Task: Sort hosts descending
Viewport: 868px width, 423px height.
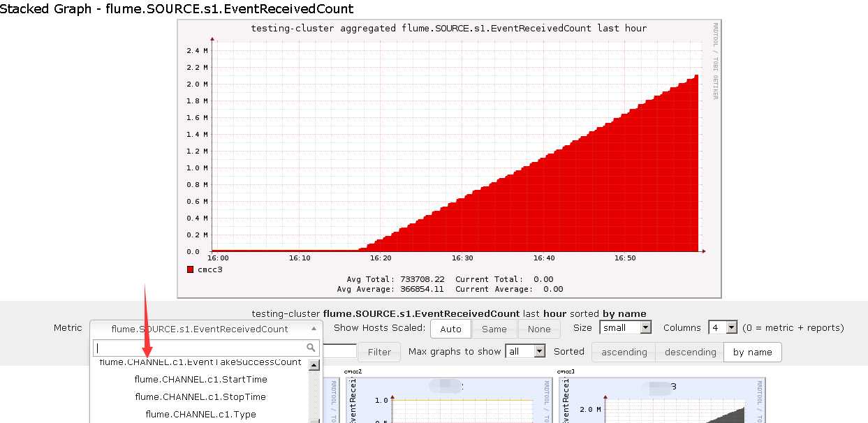Action: pos(690,352)
